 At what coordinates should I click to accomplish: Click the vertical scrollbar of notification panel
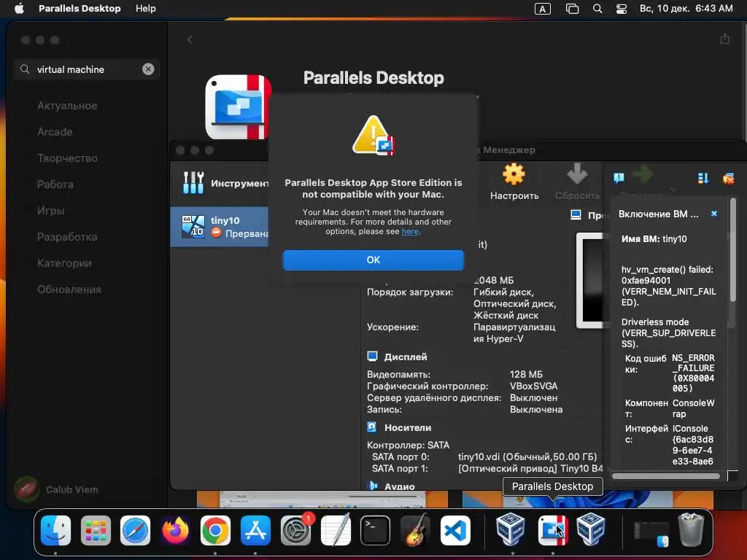click(x=733, y=250)
